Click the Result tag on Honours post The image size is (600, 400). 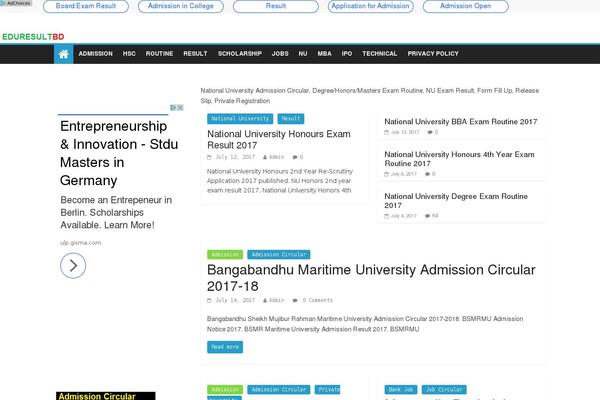291,119
